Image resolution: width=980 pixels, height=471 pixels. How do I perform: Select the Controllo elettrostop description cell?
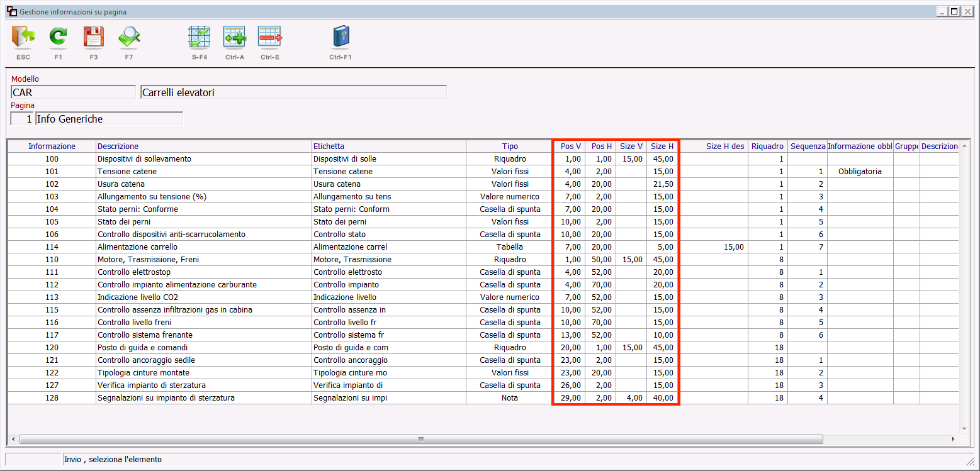coord(204,272)
